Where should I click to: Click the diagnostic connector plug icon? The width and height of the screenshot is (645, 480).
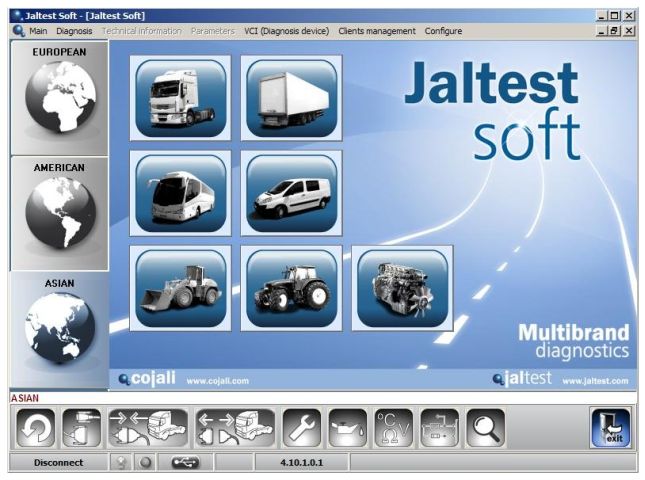point(81,428)
